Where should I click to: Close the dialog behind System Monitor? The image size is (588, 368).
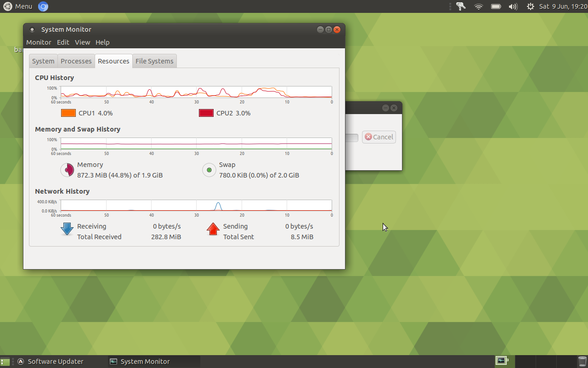tap(394, 108)
